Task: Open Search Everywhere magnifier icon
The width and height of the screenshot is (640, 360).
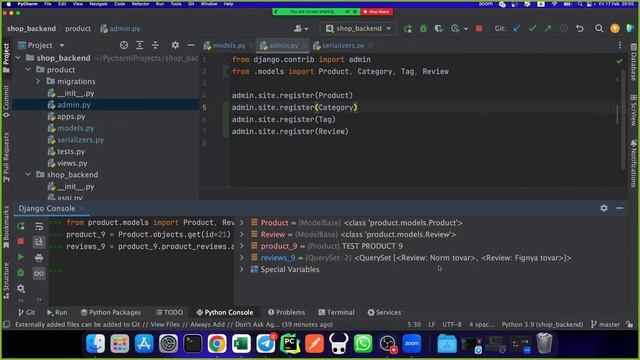Action: coord(599,29)
